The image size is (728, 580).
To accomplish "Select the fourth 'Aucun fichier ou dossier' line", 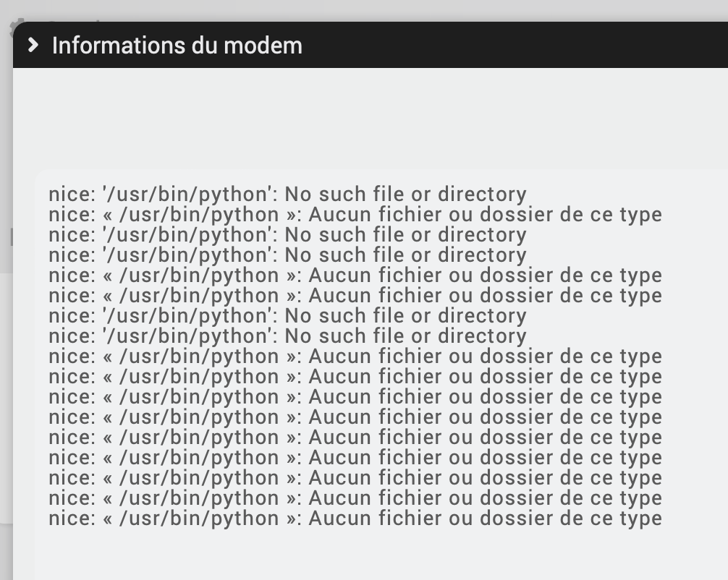I will coord(355,357).
